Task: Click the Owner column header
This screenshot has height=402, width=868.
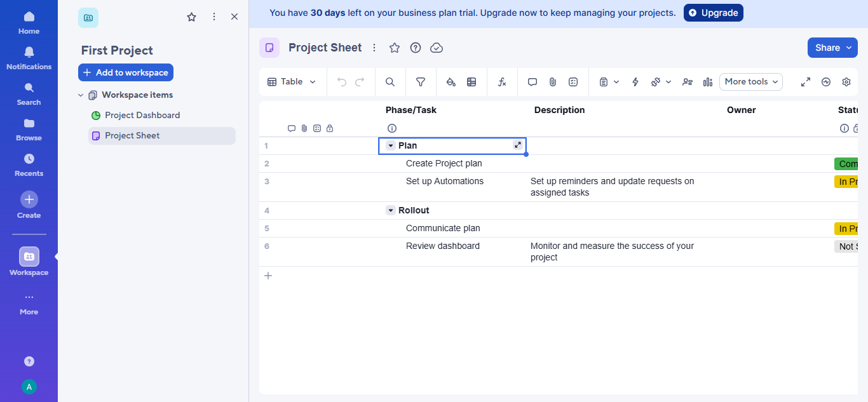Action: 742,110
